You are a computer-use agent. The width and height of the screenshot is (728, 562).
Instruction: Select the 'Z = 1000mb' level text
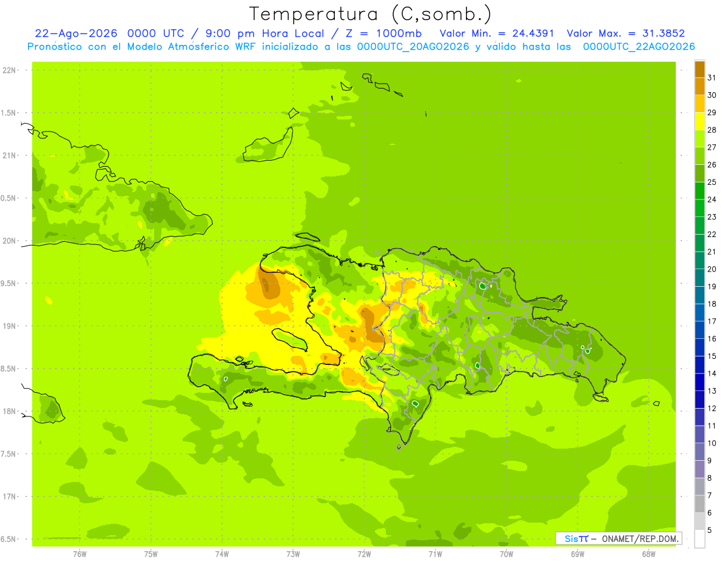tap(383, 33)
